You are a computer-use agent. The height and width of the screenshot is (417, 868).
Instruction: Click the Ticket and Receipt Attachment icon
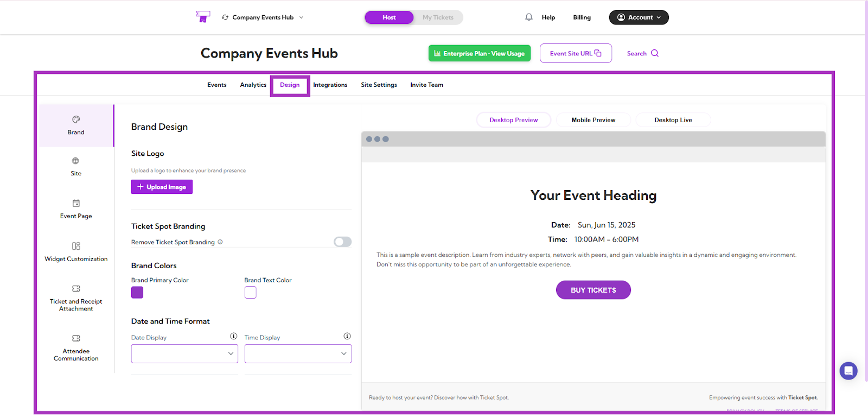(76, 288)
